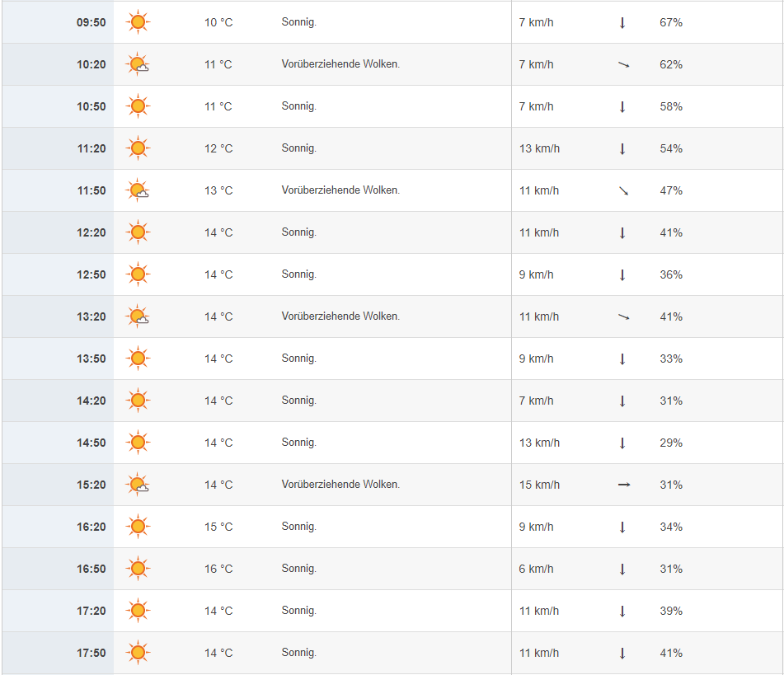Viewport: 784px width, 675px height.
Task: Click the partly cloudy icon at 13:20
Action: (138, 316)
